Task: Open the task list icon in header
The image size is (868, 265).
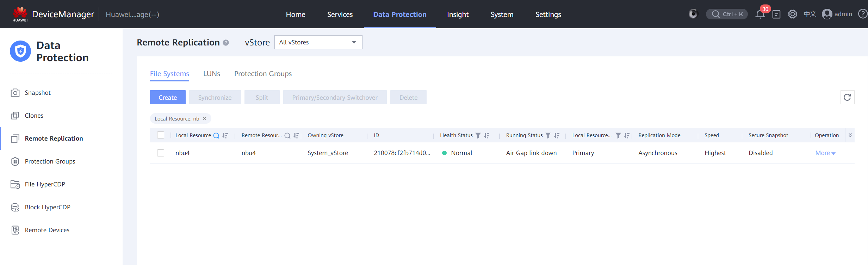Action: pyautogui.click(x=776, y=14)
